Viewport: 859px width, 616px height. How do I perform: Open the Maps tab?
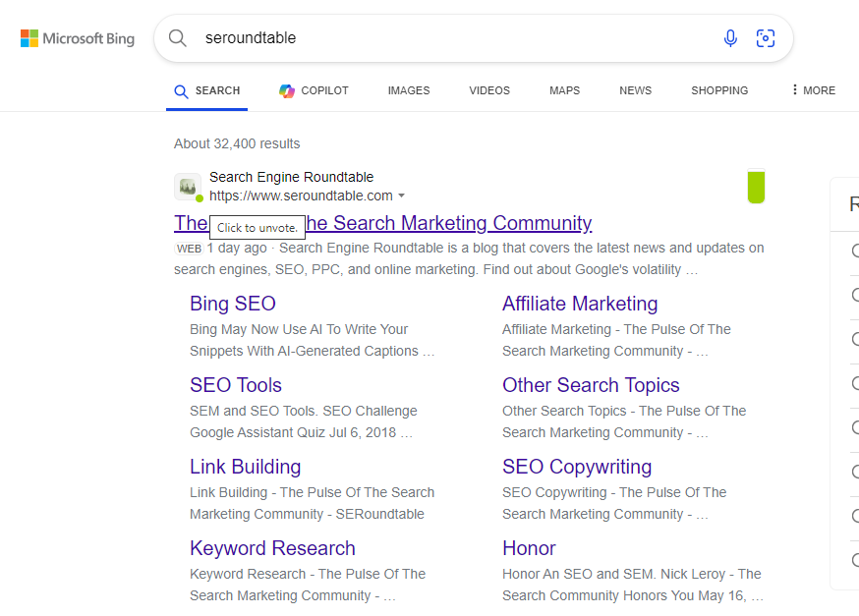564,90
